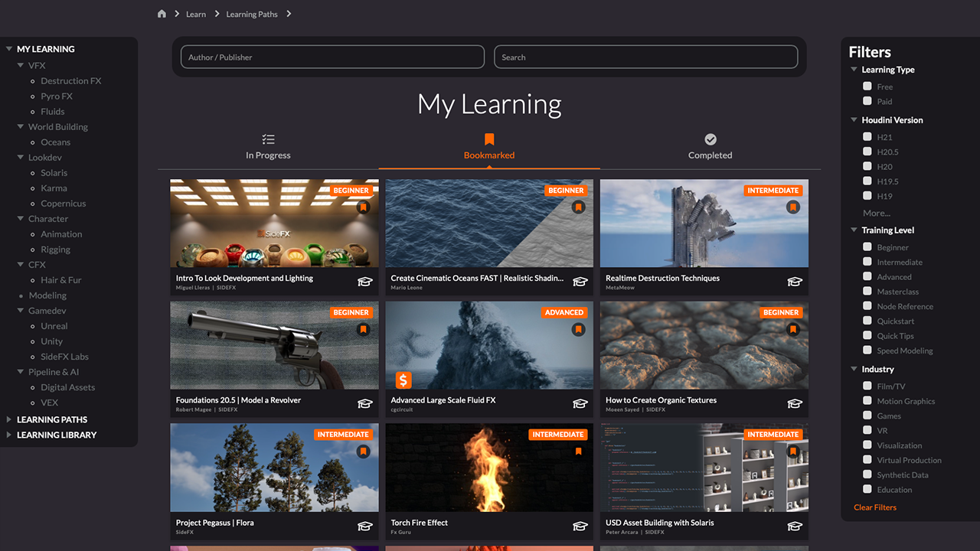Click graduation cap icon on Model a Revolver card
This screenshot has height=551, width=980.
[x=365, y=404]
